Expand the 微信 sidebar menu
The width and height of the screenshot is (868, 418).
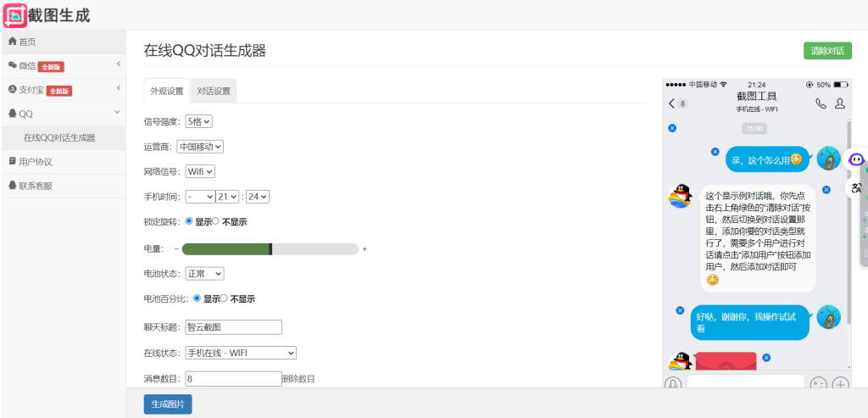tap(63, 66)
